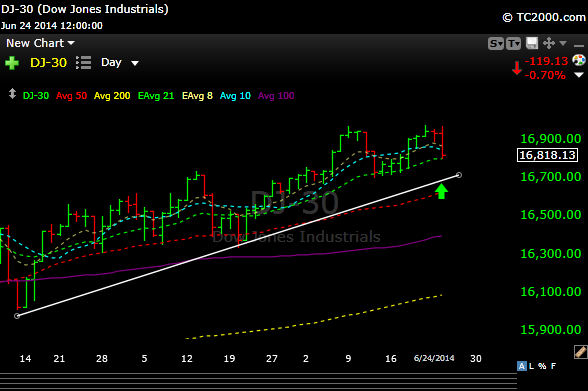Click the green plus add-plot icon

click(12, 63)
